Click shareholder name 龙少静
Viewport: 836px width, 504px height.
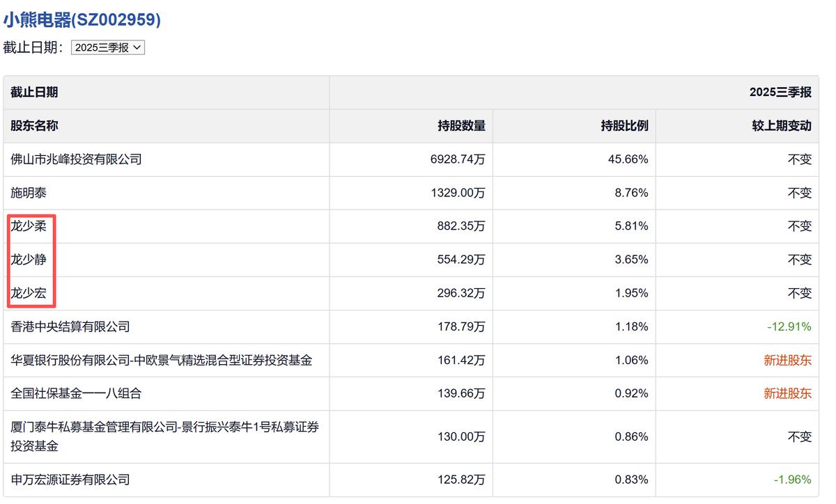29,260
